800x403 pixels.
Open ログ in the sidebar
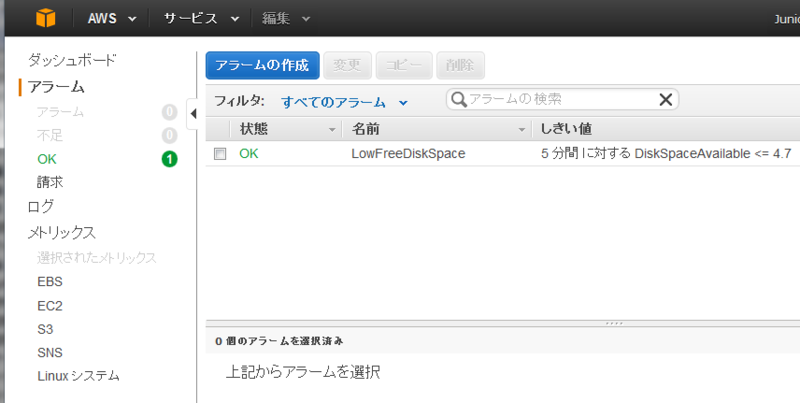point(40,207)
